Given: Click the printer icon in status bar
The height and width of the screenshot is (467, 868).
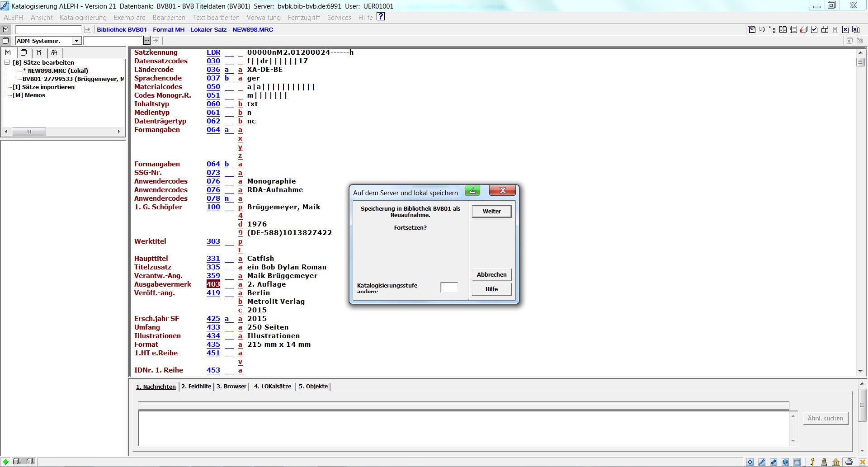Looking at the screenshot, I should coord(849,462).
